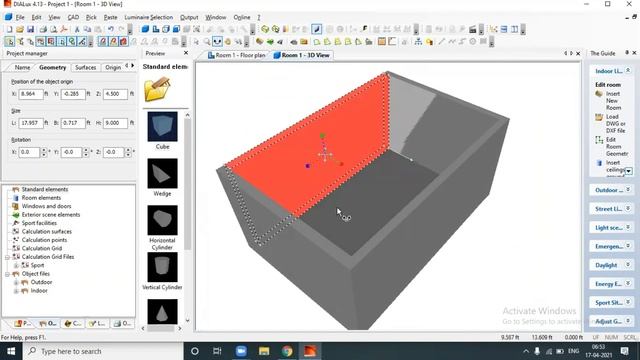Open dropdown arrow below Insert ceilings
Screen dimensions: 640x360
coord(629,171)
